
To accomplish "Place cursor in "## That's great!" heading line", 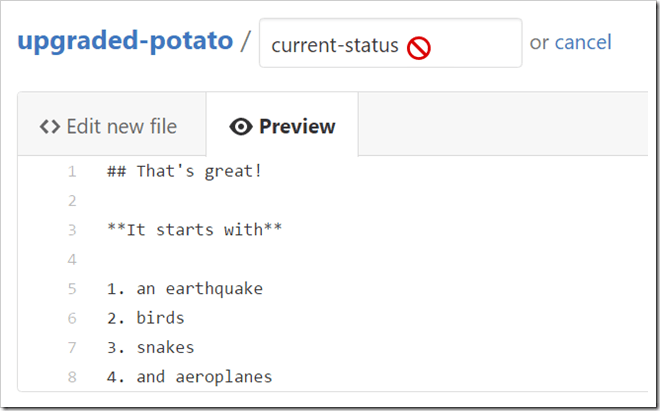I will pyautogui.click(x=185, y=171).
